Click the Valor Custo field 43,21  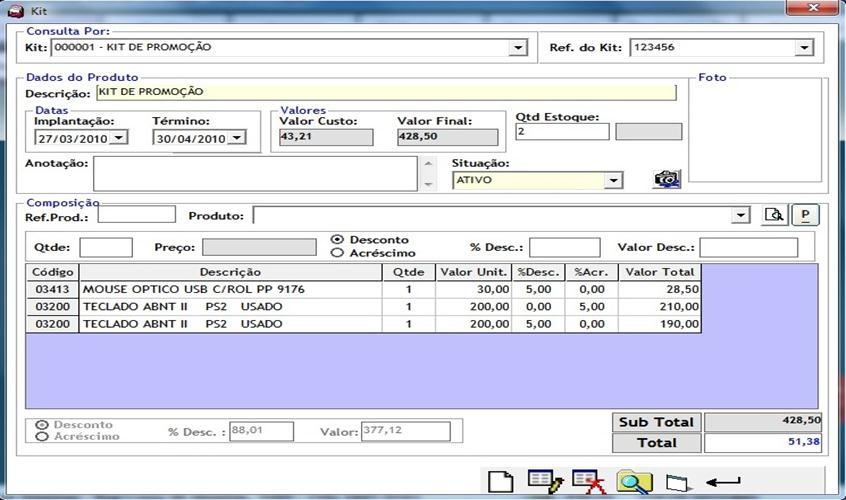(326, 137)
